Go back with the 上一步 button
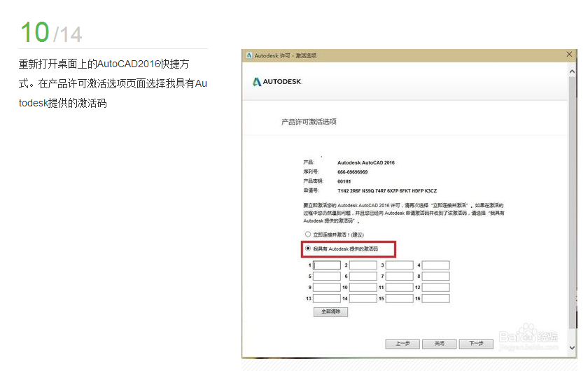The height and width of the screenshot is (371, 588). pos(402,344)
